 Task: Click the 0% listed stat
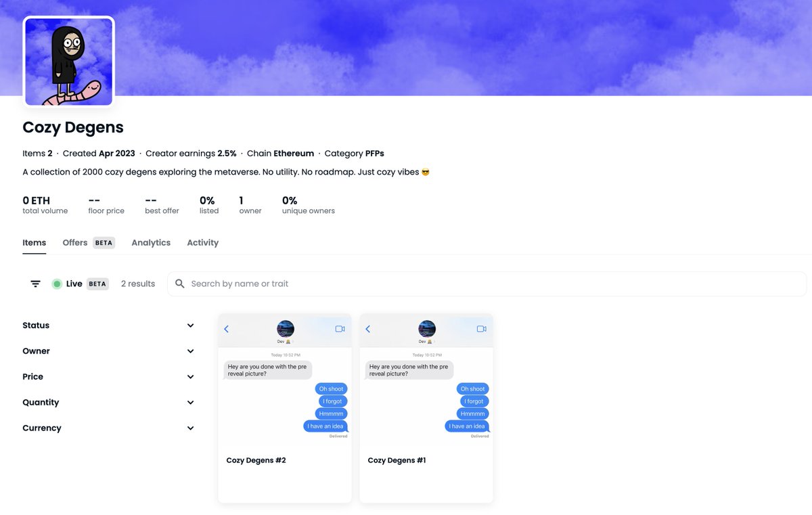(x=209, y=205)
